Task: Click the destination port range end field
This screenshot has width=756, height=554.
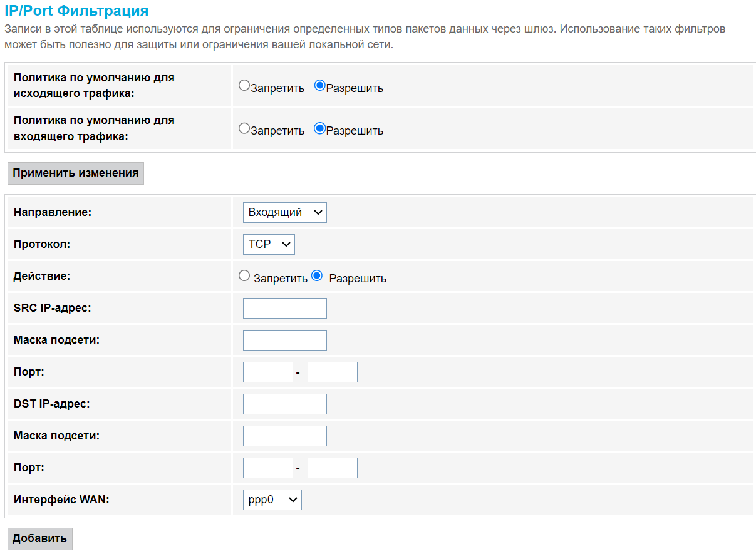Action: [x=332, y=468]
